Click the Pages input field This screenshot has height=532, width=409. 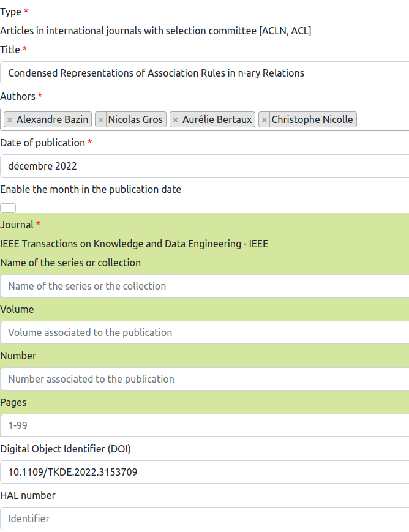204,425
